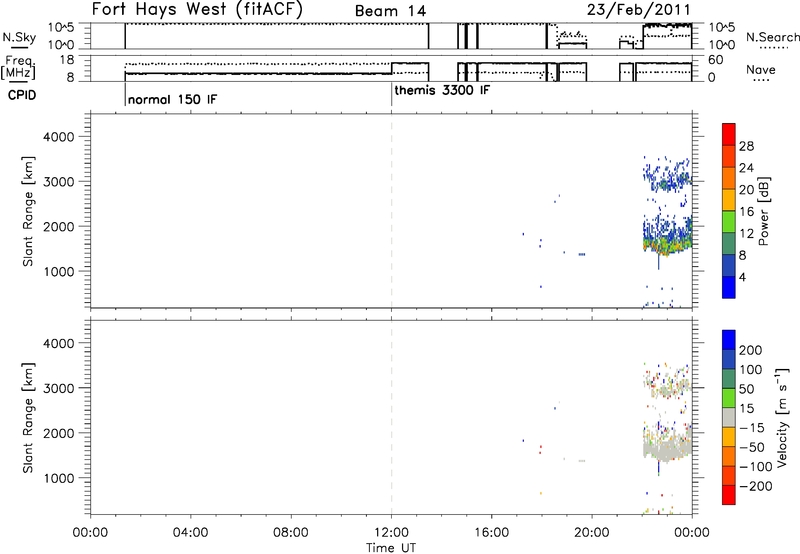This screenshot has width=800, height=554.
Task: Click the 1000 tick in the power panel
Action: coord(59,271)
